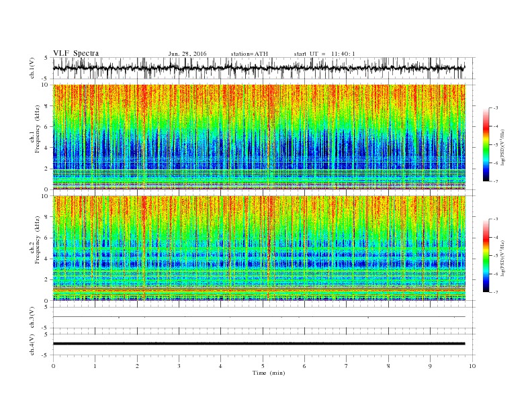Select the "ch.3(V)" axis label
The width and height of the screenshot is (532, 411).
(x=32, y=318)
